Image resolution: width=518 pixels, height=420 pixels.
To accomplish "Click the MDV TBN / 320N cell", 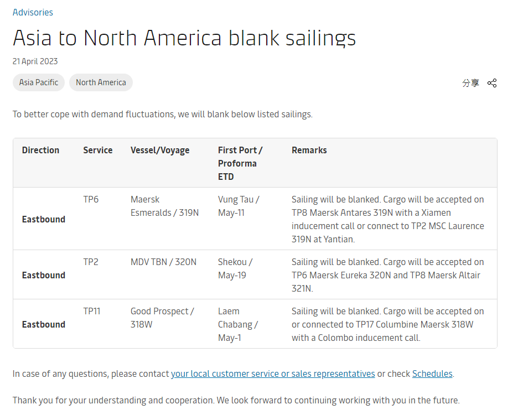I will tap(163, 262).
